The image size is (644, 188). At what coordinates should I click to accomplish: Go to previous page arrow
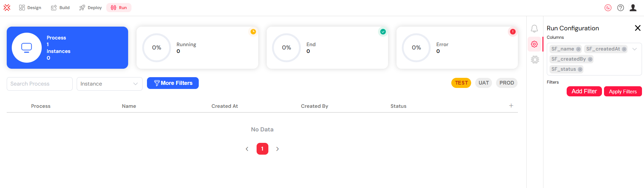247,149
